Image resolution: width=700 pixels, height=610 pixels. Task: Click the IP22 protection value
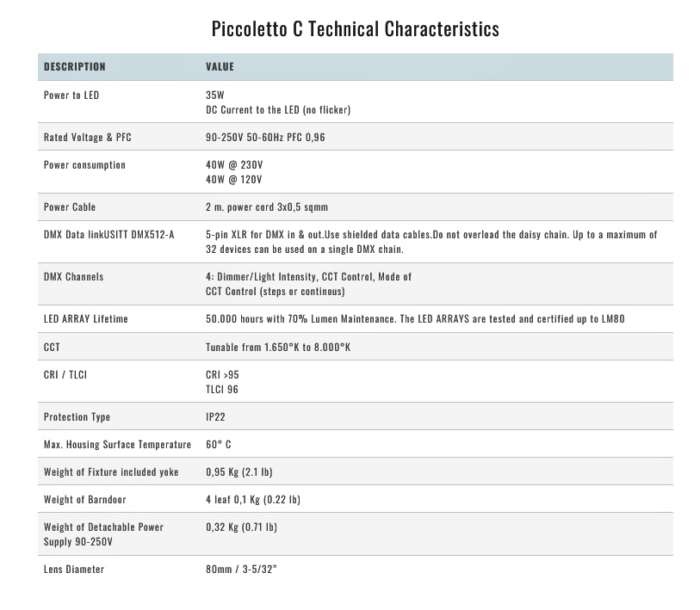pyautogui.click(x=215, y=416)
